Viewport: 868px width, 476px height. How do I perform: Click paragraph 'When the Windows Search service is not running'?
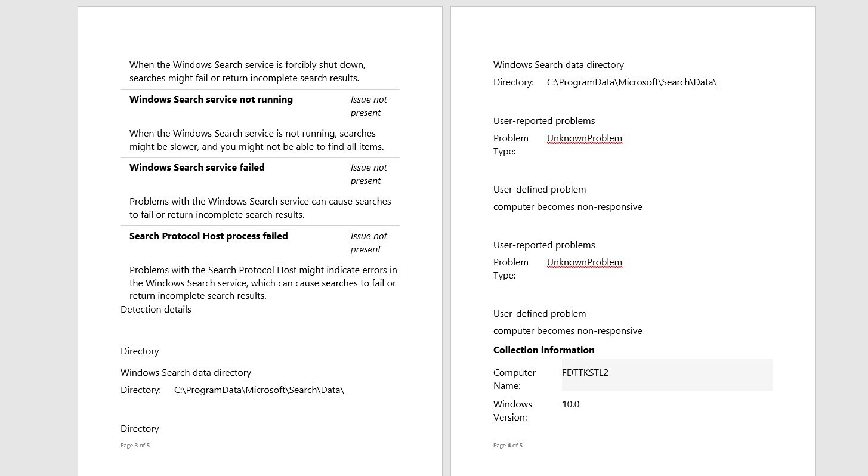257,140
